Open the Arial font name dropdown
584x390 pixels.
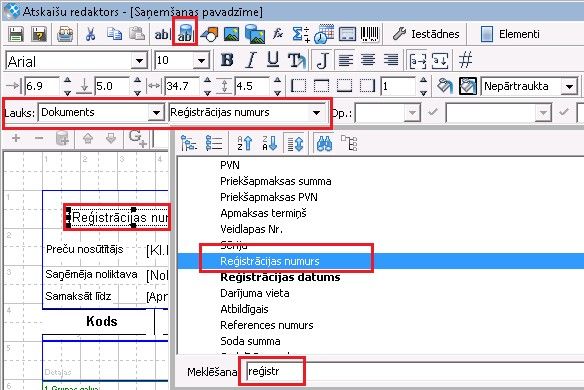click(x=139, y=61)
